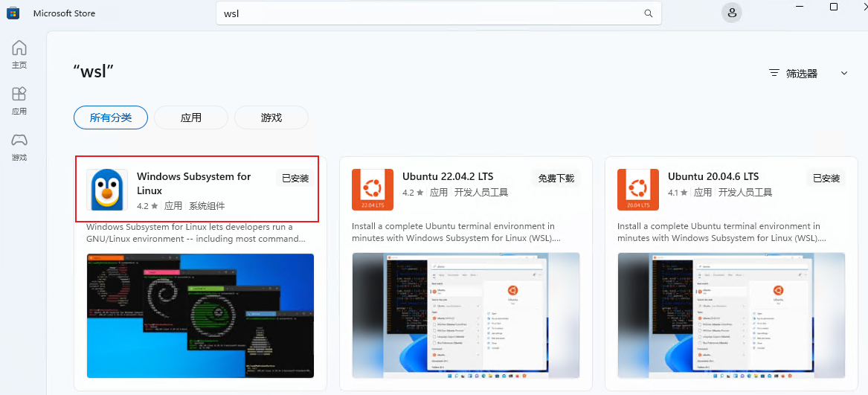Click the Ubuntu 20.04.6 LTS description text
This screenshot has height=395, width=868.
coord(722,233)
